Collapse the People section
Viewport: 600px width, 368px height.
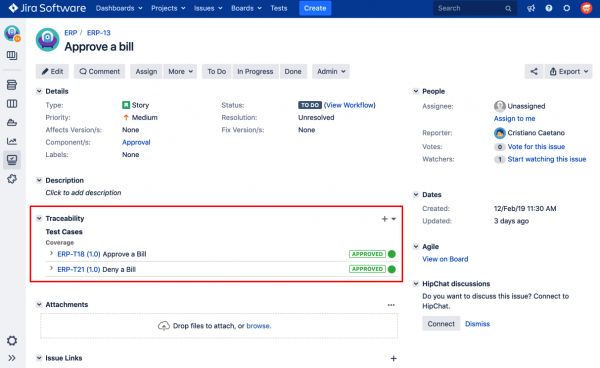[416, 91]
